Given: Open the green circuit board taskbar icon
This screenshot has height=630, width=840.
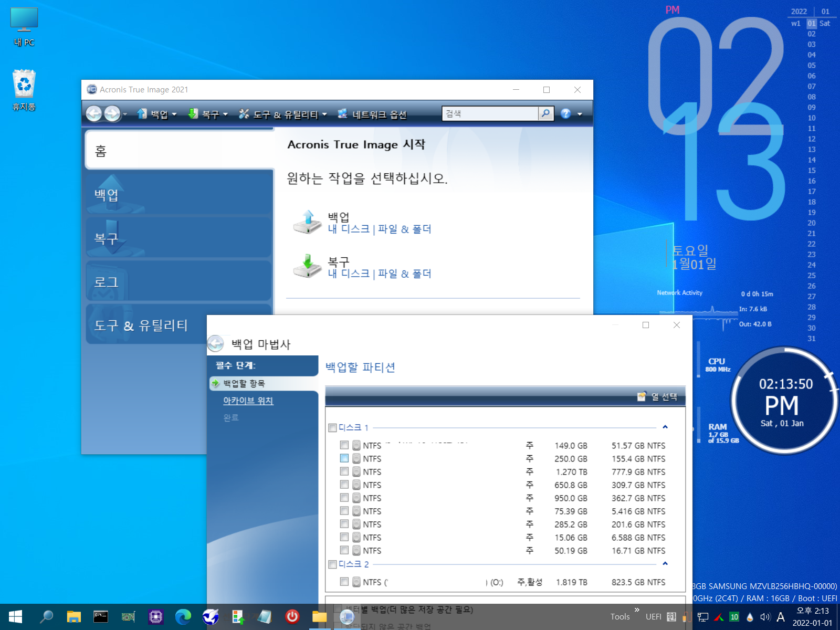Looking at the screenshot, I should 128,617.
